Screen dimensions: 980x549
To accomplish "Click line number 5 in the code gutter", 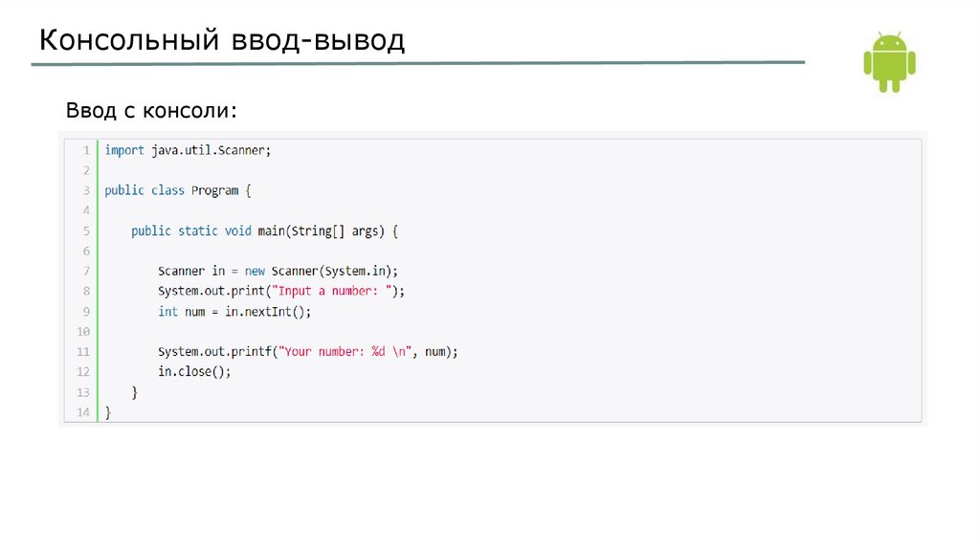I will point(85,231).
